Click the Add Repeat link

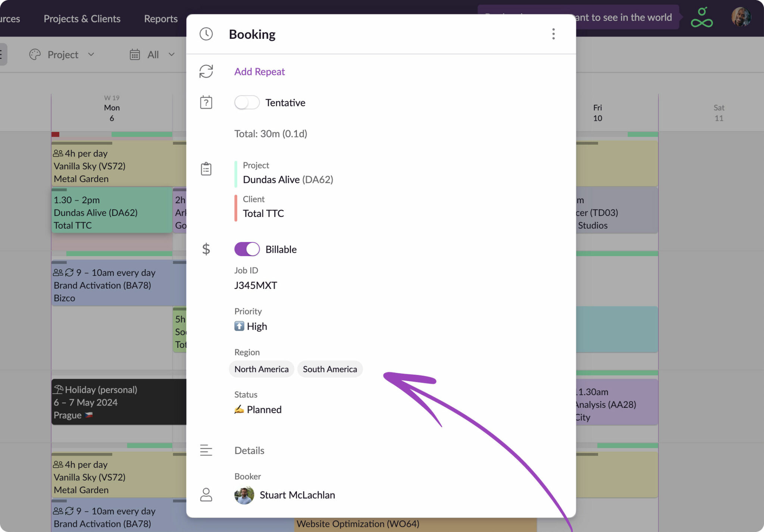259,72
